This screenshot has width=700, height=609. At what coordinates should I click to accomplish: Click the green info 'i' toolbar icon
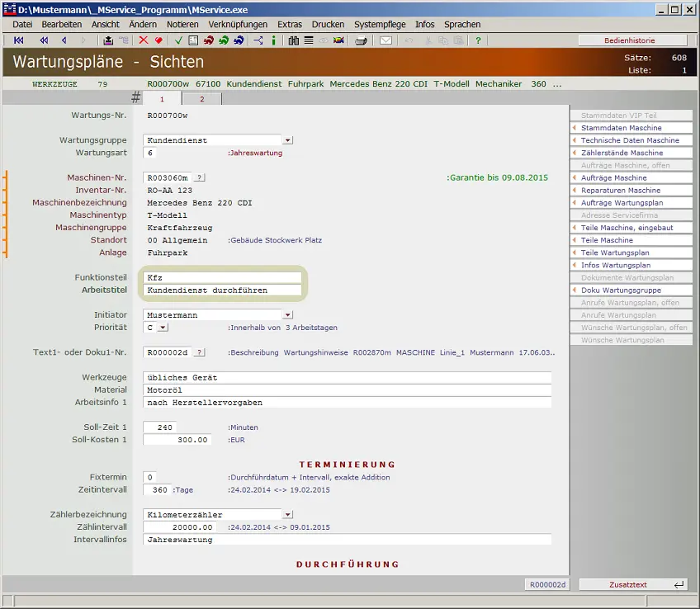coord(275,40)
